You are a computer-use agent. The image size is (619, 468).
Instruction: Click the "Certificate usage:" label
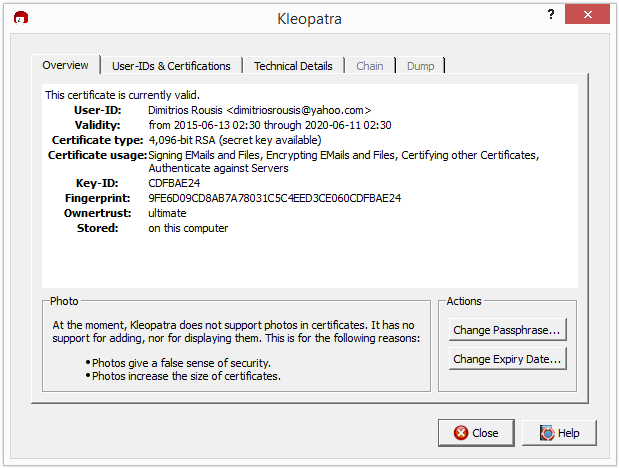point(97,155)
